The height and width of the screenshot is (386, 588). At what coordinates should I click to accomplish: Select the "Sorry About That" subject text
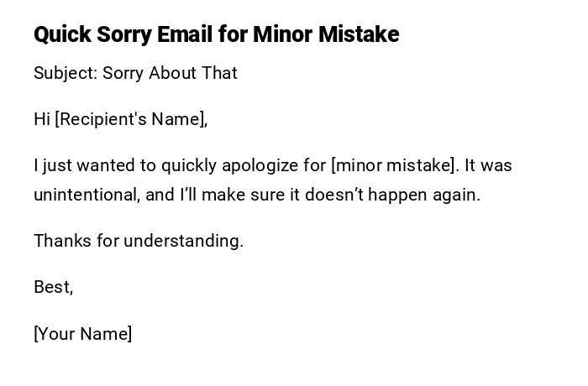click(170, 73)
